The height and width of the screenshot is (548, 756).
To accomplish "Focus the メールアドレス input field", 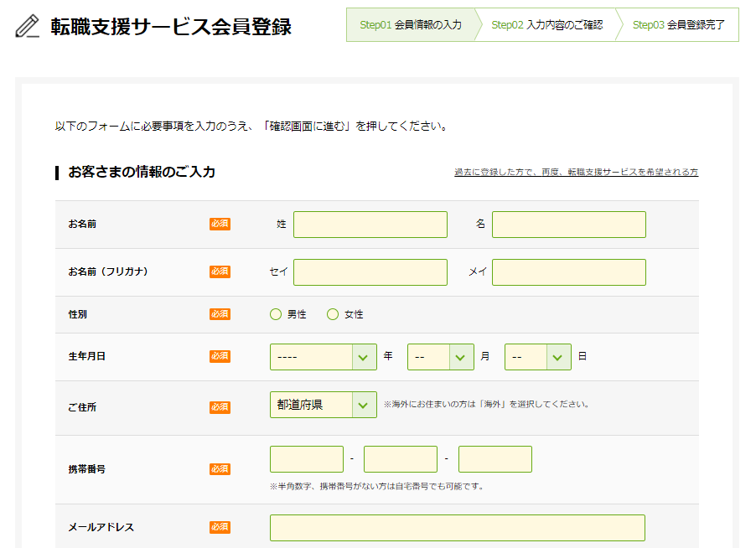I will coord(458,528).
